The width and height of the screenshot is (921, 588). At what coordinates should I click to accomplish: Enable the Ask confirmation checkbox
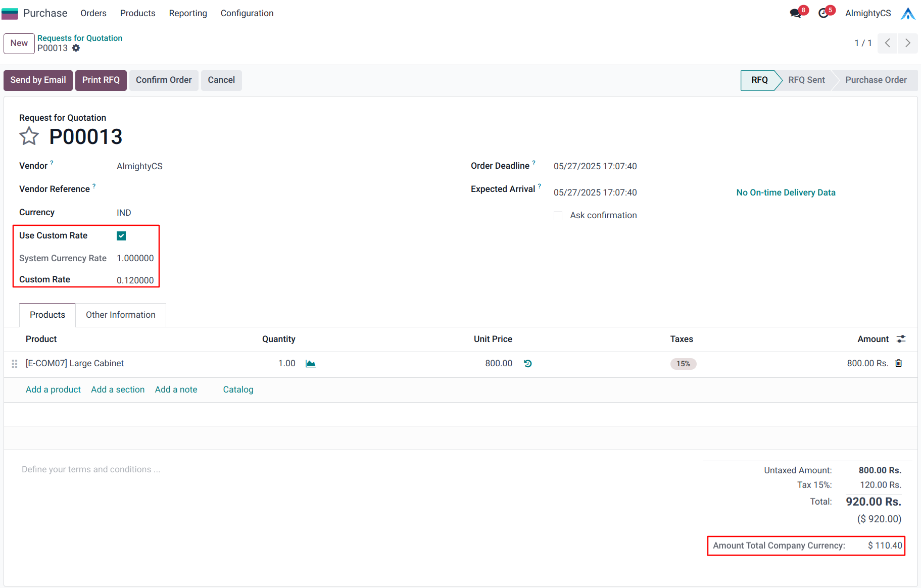pyautogui.click(x=558, y=216)
